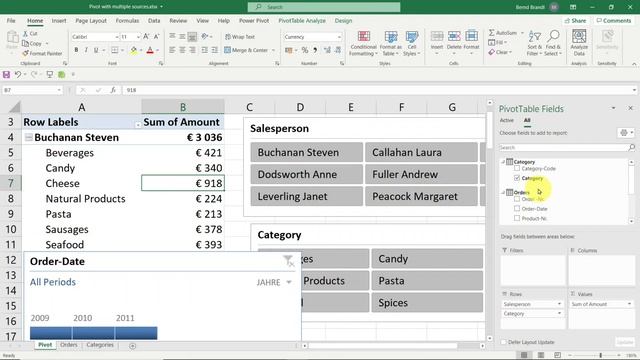This screenshot has width=640, height=360.
Task: Collapse the Buchanan Steven row group
Action: pyautogui.click(x=28, y=138)
